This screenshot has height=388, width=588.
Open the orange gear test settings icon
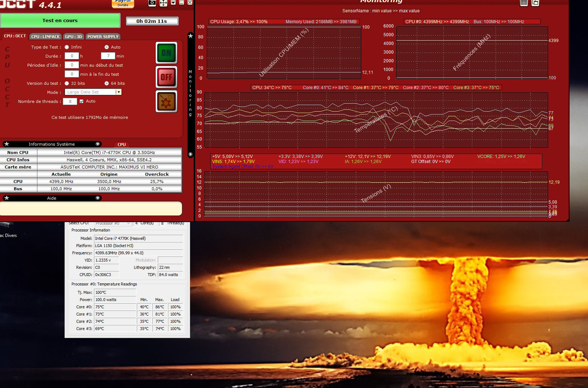point(166,101)
